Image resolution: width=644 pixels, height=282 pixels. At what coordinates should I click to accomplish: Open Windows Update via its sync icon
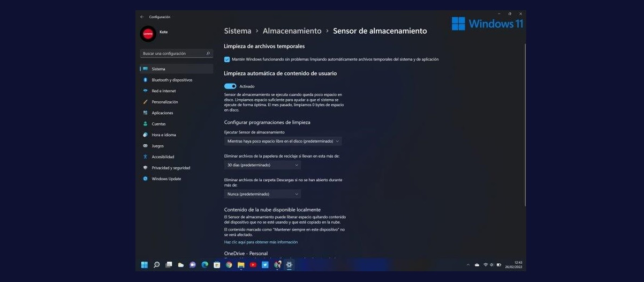click(x=145, y=179)
